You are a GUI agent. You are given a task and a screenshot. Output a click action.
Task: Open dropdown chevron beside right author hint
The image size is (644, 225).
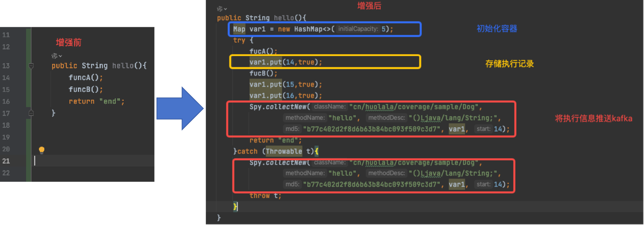coord(225,9)
